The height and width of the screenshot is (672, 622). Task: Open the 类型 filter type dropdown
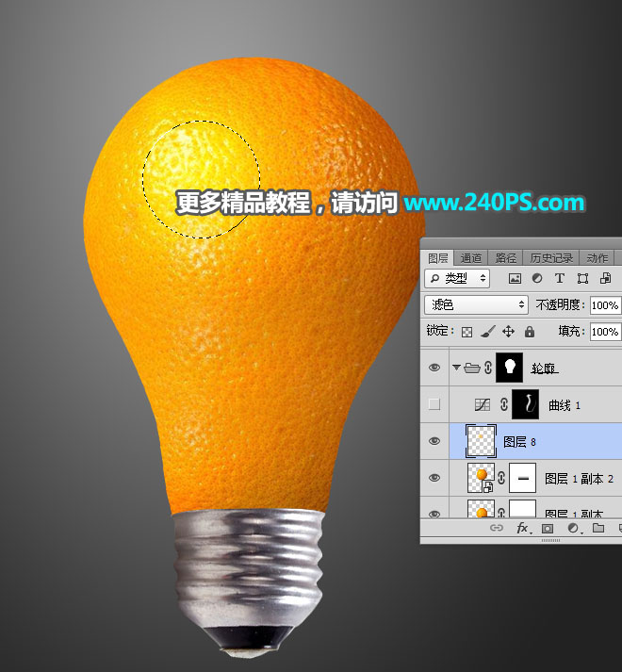click(x=457, y=279)
